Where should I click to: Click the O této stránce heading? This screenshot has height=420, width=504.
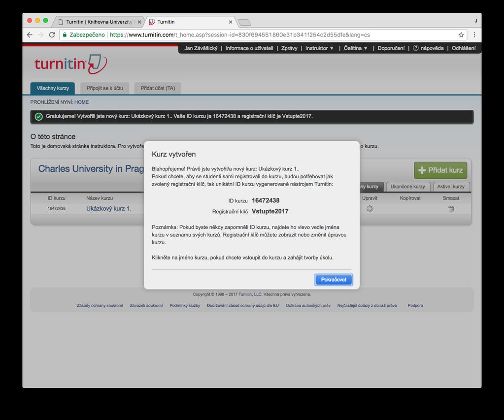point(53,136)
